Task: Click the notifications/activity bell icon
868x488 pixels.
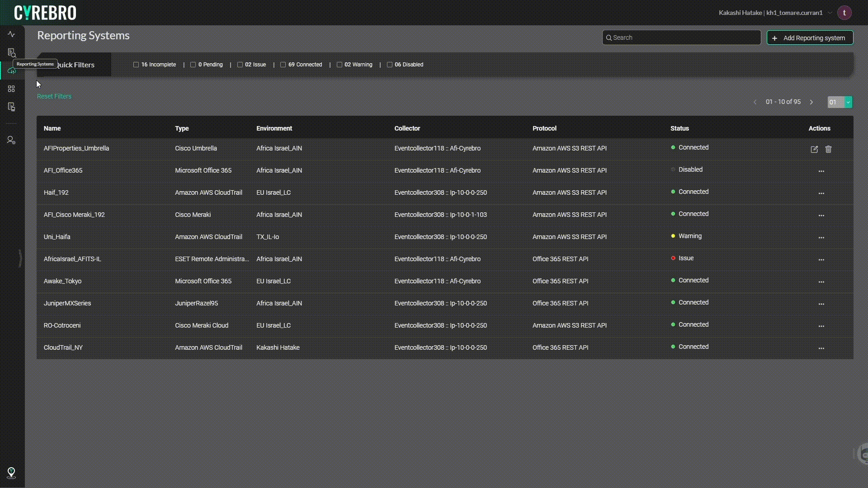Action: [11, 34]
